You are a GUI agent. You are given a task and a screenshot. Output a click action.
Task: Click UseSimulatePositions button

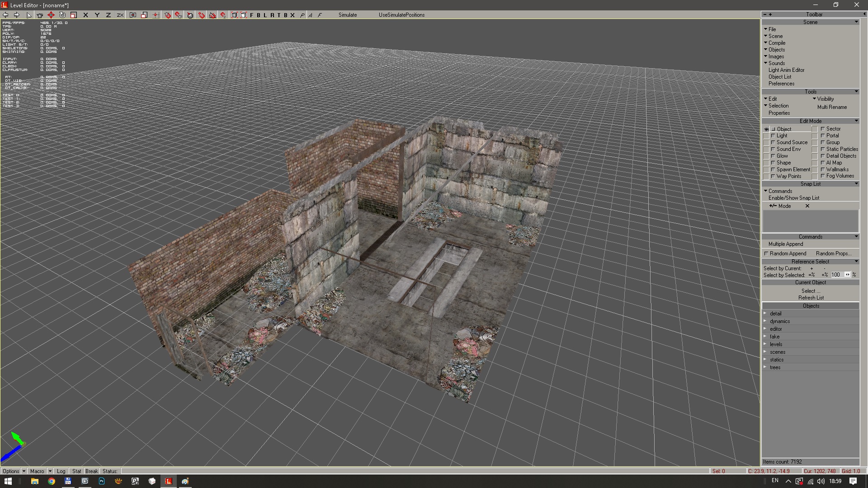401,15
